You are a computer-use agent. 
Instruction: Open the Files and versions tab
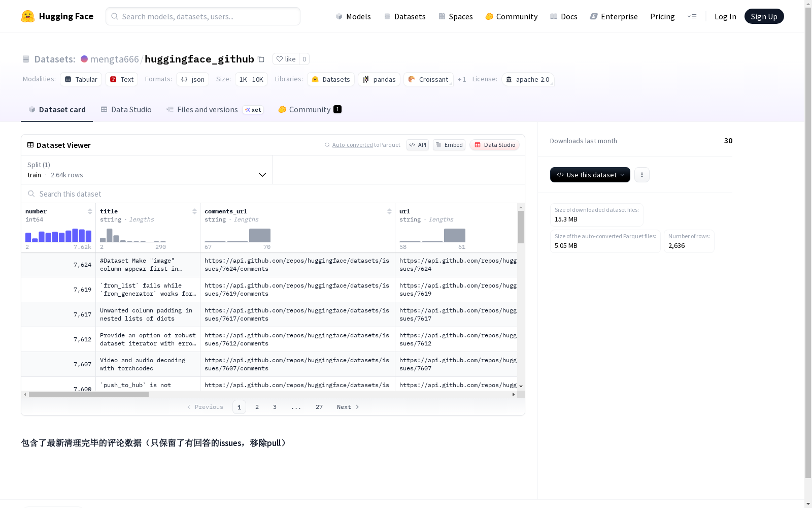[215, 110]
